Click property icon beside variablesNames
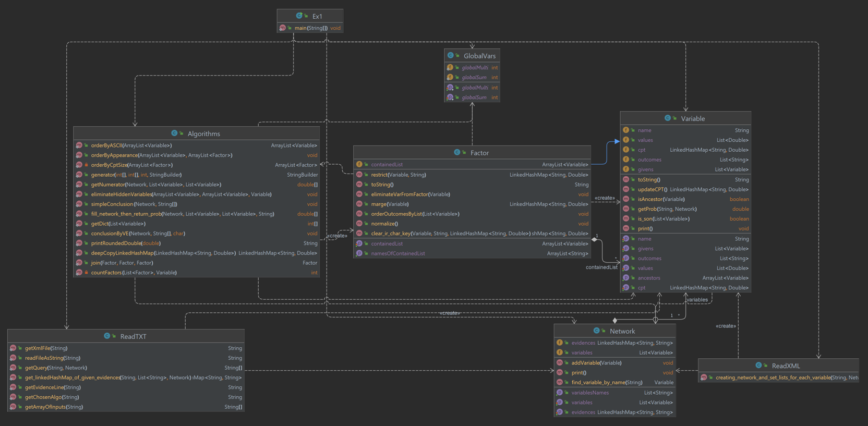Viewport: 868px width, 426px height. pyautogui.click(x=559, y=393)
